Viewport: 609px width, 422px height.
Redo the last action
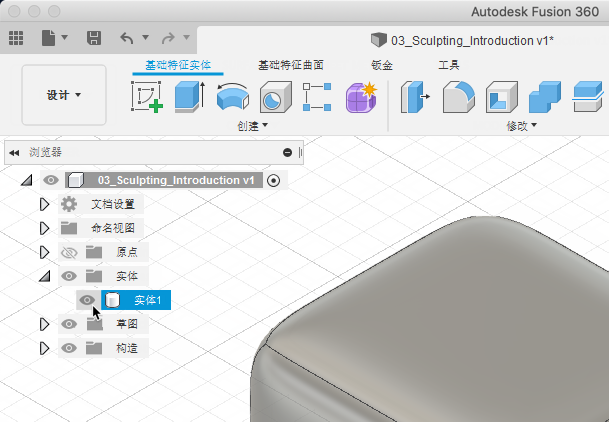(x=168, y=38)
